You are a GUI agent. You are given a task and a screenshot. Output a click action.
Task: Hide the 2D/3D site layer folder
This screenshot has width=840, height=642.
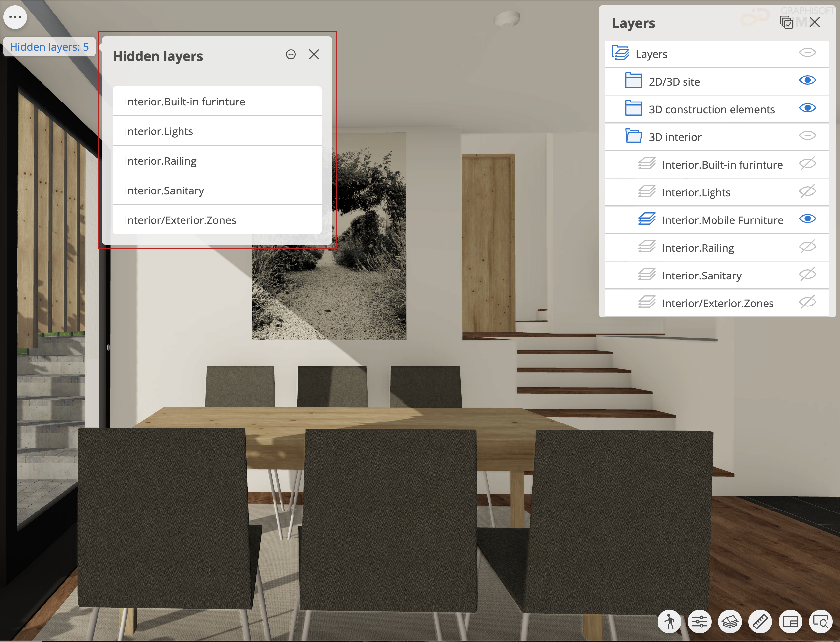pos(807,80)
